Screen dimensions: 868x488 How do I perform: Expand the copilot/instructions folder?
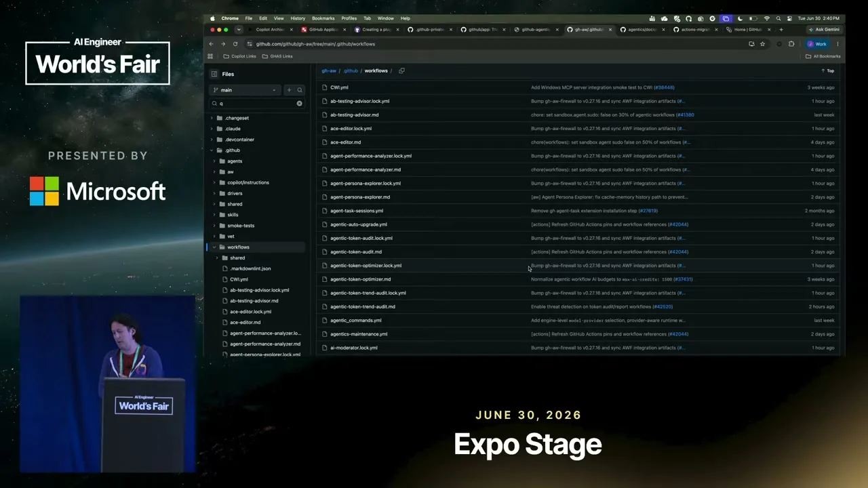(214, 182)
